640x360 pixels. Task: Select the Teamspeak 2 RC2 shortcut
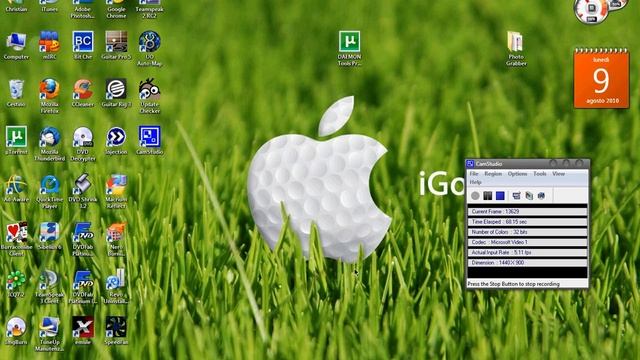tap(149, 9)
